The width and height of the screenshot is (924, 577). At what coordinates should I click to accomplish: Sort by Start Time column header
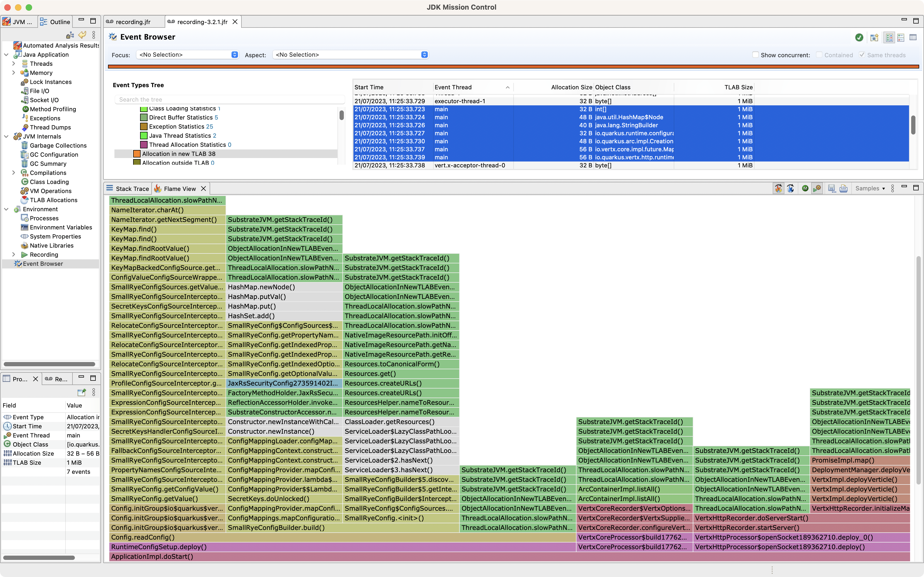coord(393,87)
